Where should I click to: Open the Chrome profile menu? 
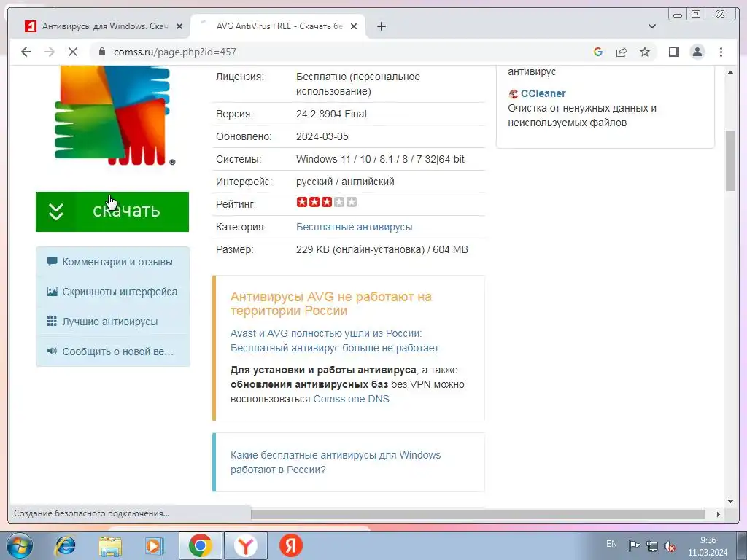pos(697,52)
